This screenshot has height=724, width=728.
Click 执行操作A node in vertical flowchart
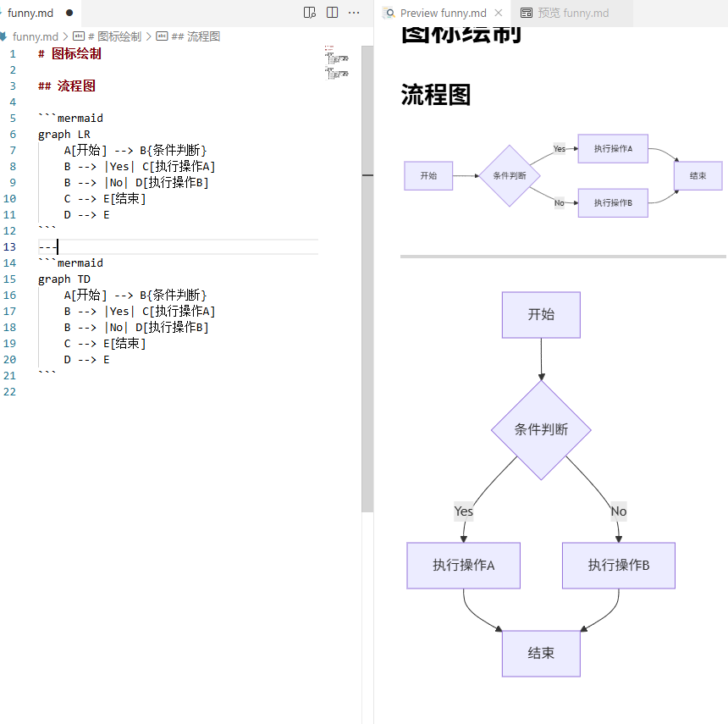(463, 565)
